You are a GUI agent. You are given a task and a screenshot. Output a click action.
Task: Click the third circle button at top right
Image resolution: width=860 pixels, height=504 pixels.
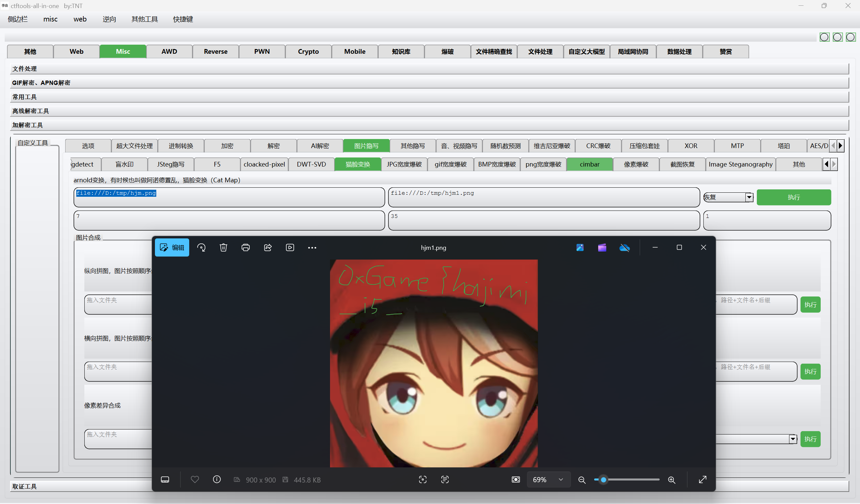point(851,37)
